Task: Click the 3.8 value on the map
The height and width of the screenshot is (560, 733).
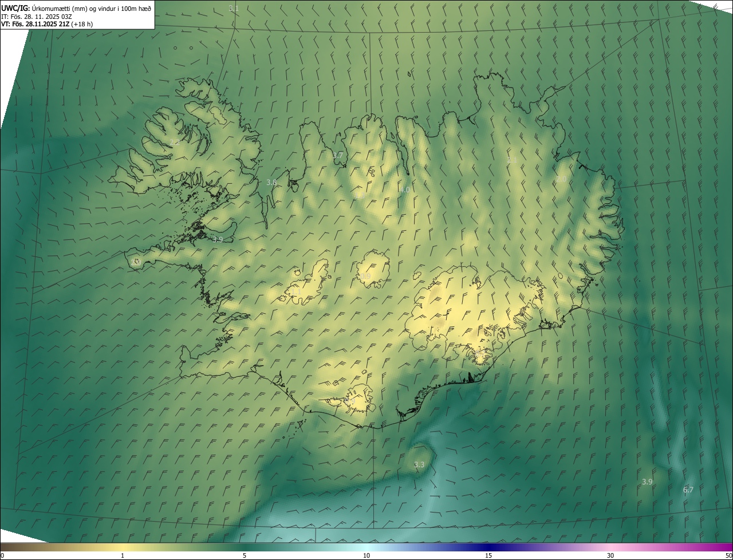Action: pyautogui.click(x=271, y=182)
